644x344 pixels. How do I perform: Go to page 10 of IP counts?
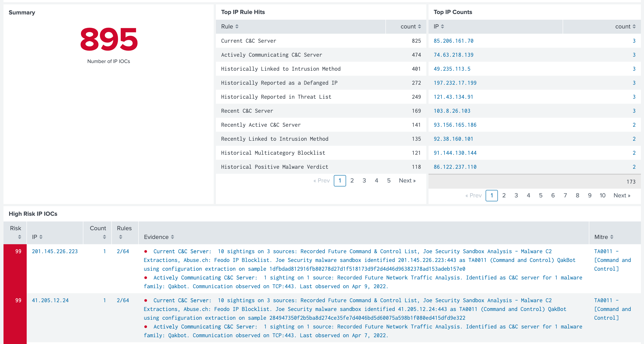click(602, 195)
